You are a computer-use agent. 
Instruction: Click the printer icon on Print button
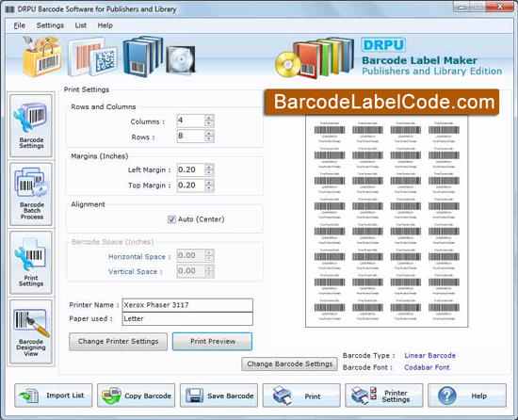283,396
